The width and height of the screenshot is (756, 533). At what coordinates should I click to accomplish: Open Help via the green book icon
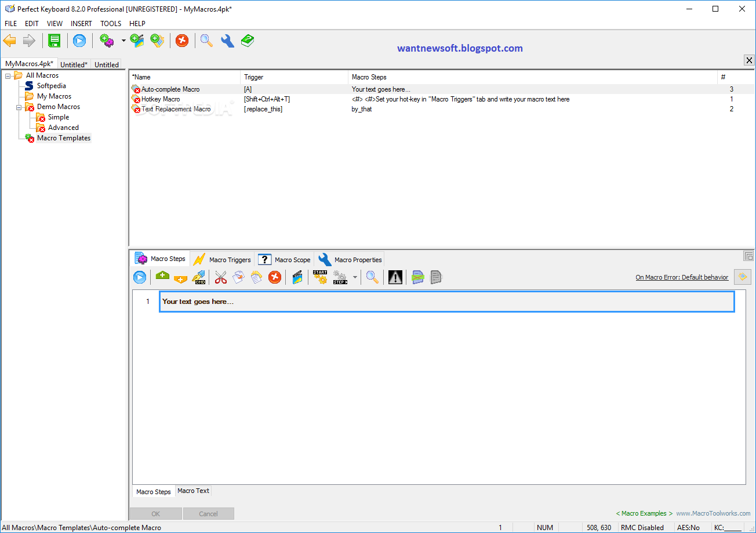click(x=248, y=41)
